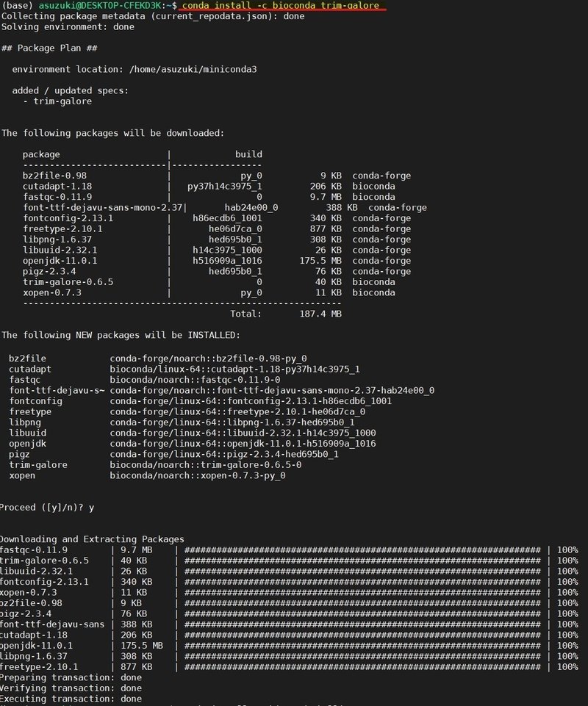Click the "Downloading and Extracting Packages" heading
Viewport: 588px width, 706px height.
92,539
